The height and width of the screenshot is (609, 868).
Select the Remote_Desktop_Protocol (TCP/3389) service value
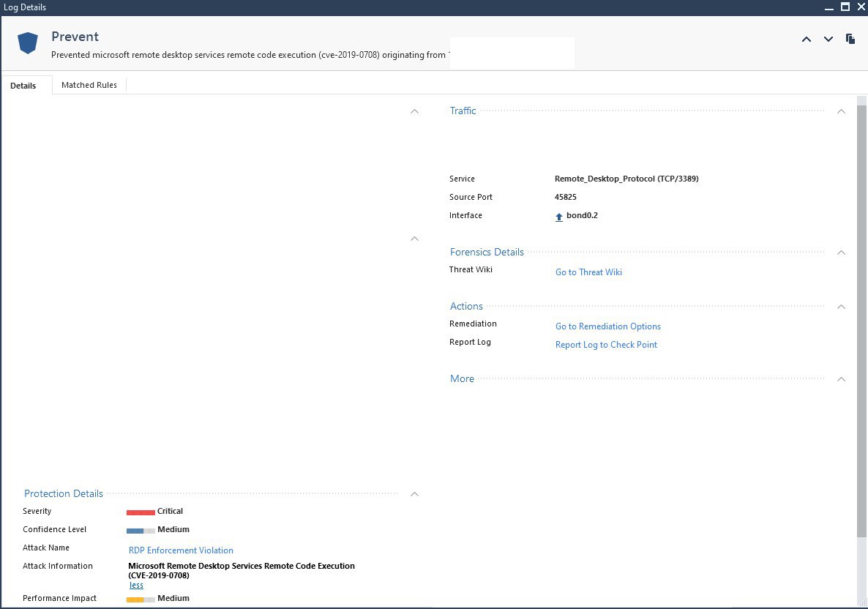click(626, 179)
